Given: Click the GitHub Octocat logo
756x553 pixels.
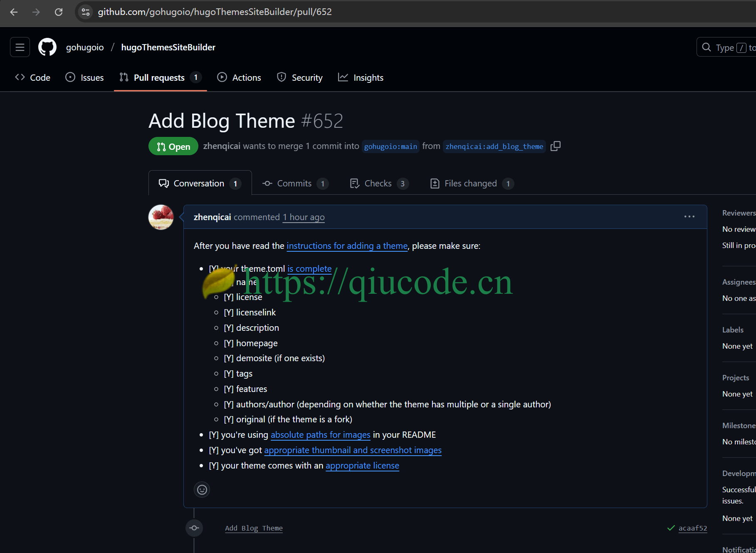Looking at the screenshot, I should pyautogui.click(x=47, y=47).
